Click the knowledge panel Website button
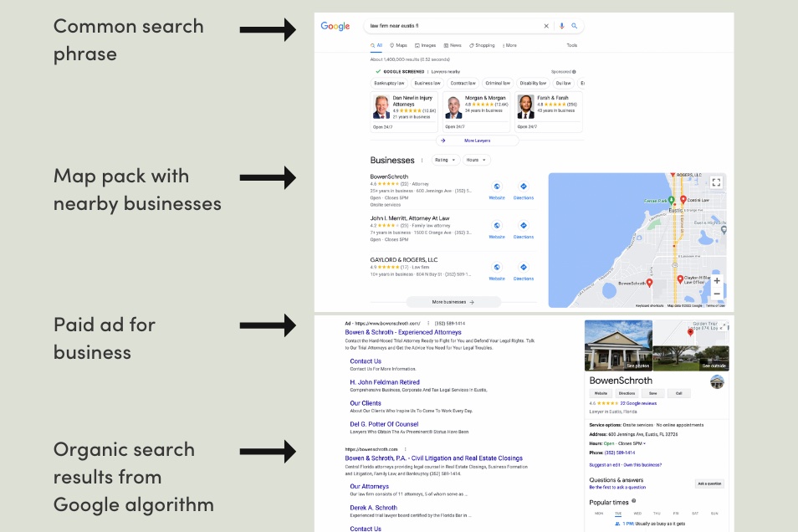798x532 pixels. 601,393
